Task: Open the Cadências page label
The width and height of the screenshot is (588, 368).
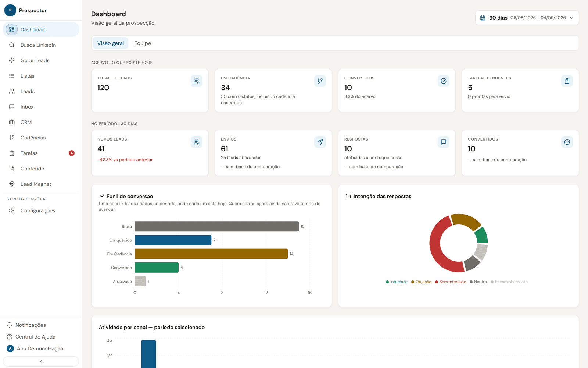Action: [33, 138]
